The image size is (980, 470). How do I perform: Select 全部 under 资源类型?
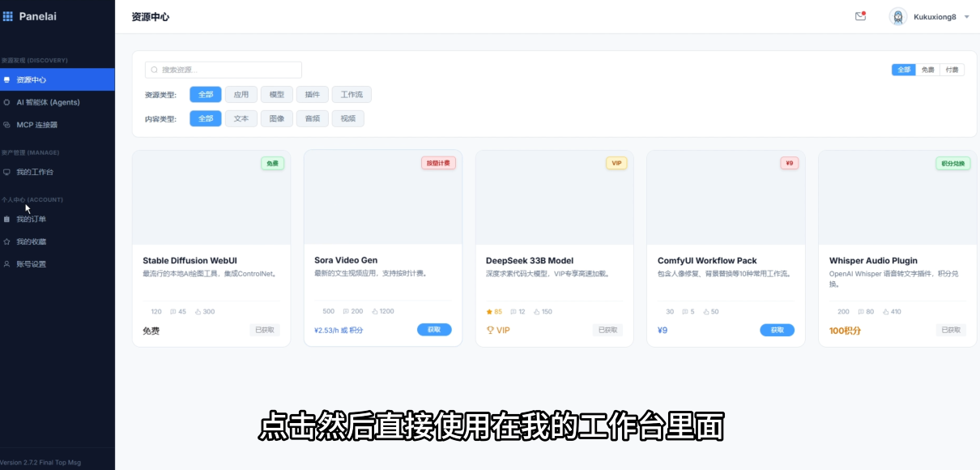206,95
